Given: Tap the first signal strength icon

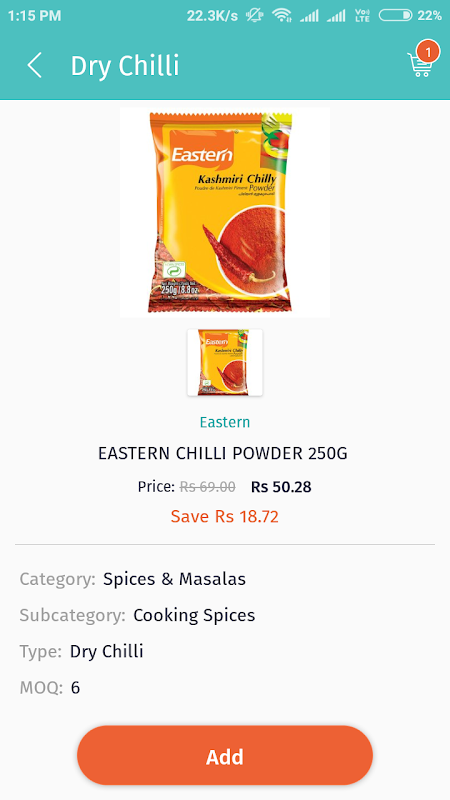Looking at the screenshot, I should 309,16.
